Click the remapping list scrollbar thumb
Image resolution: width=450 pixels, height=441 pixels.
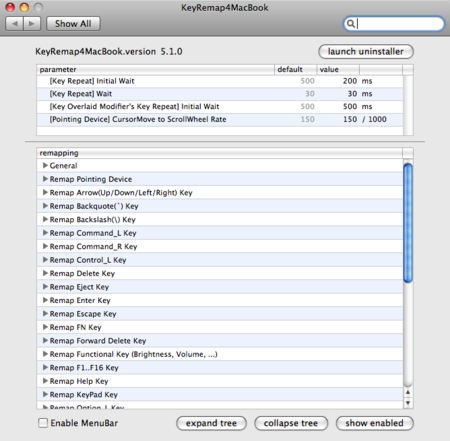tap(408, 223)
